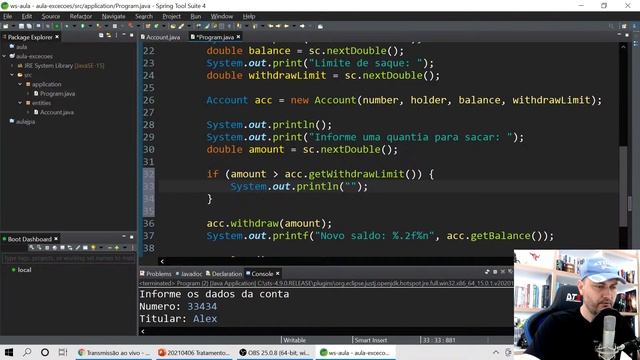Close the Package Explorer view tab
640x360 pixels.
pyautogui.click(x=57, y=37)
